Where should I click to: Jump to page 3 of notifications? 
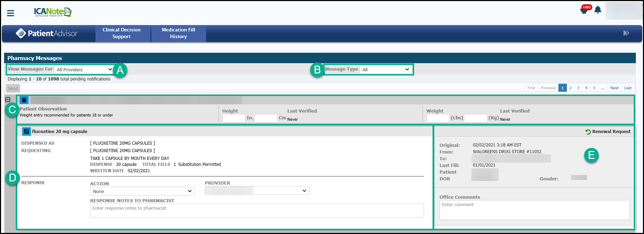(578, 88)
